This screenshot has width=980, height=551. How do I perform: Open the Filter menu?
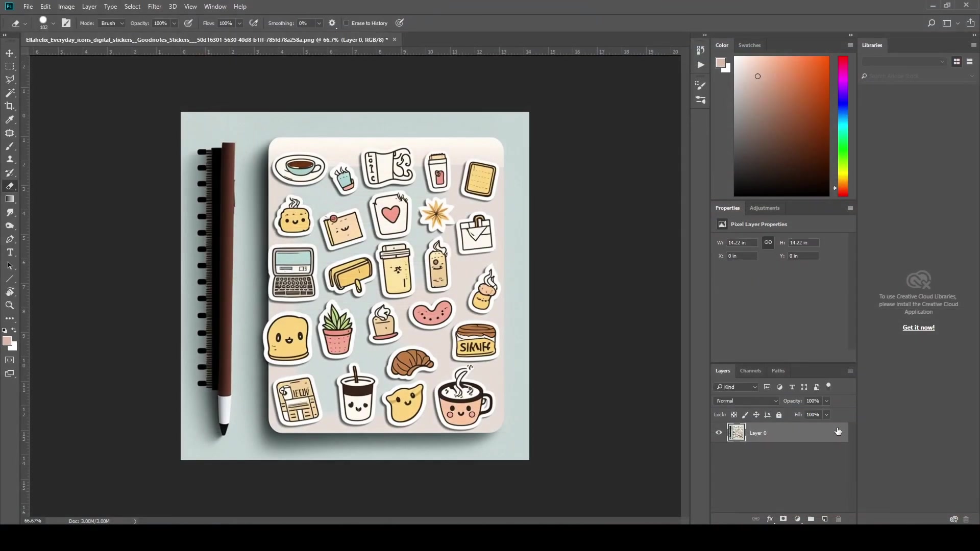pos(155,7)
